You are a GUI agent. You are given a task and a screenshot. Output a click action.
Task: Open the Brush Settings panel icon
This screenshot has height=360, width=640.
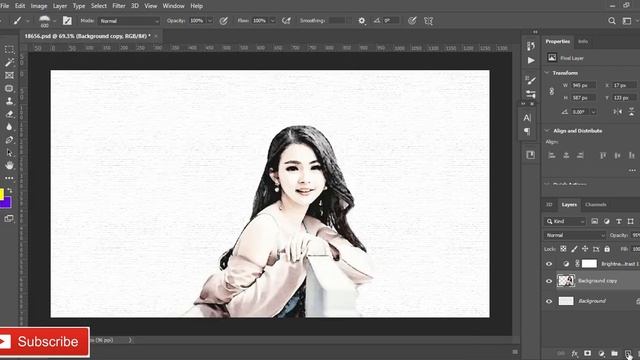[x=67, y=21]
